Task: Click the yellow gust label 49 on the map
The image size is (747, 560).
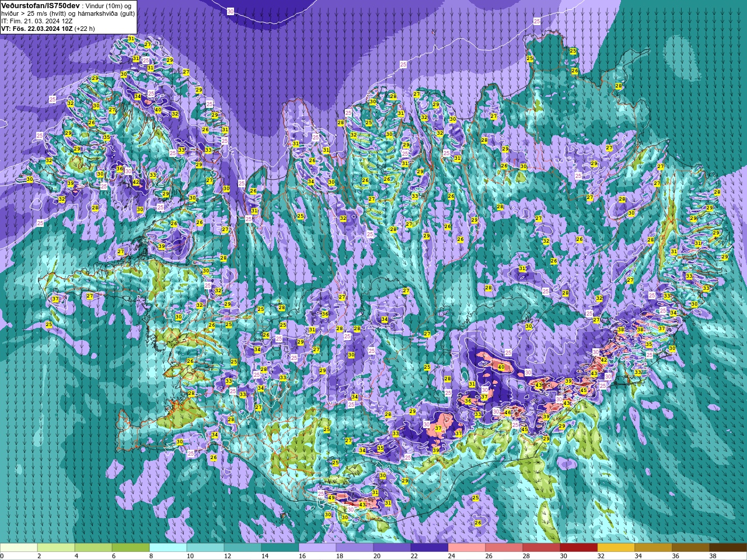Action: coord(331,498)
